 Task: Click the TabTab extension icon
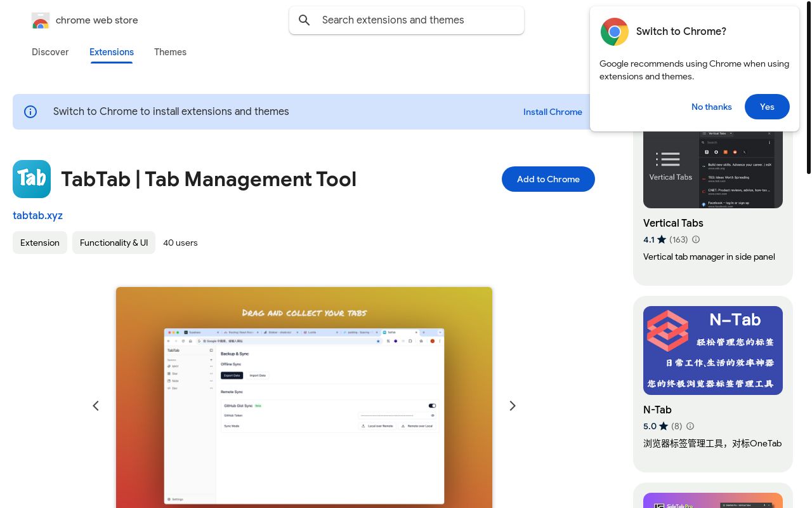(x=32, y=179)
